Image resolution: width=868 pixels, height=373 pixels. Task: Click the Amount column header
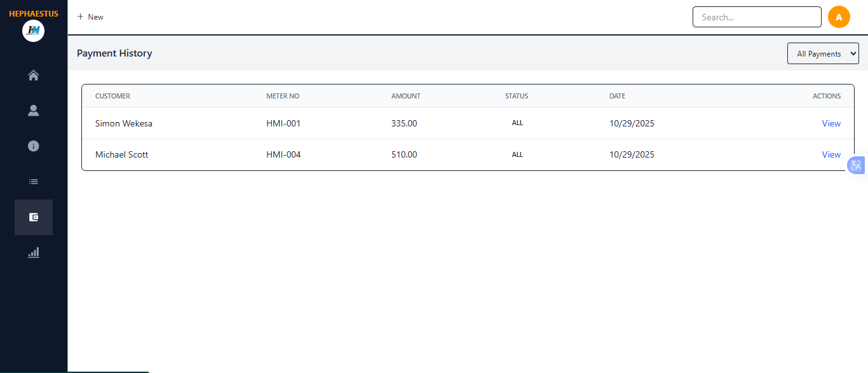pos(405,96)
